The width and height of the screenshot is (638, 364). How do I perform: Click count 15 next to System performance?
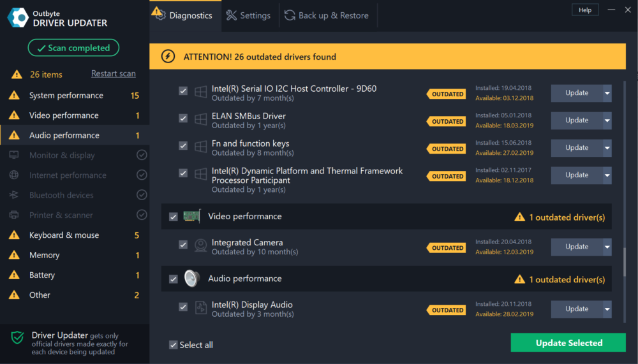[135, 96]
